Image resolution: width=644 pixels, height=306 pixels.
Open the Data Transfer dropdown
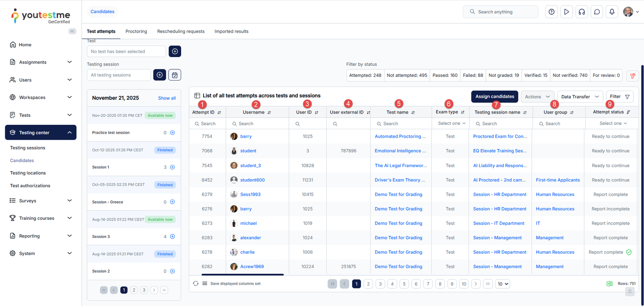[580, 97]
